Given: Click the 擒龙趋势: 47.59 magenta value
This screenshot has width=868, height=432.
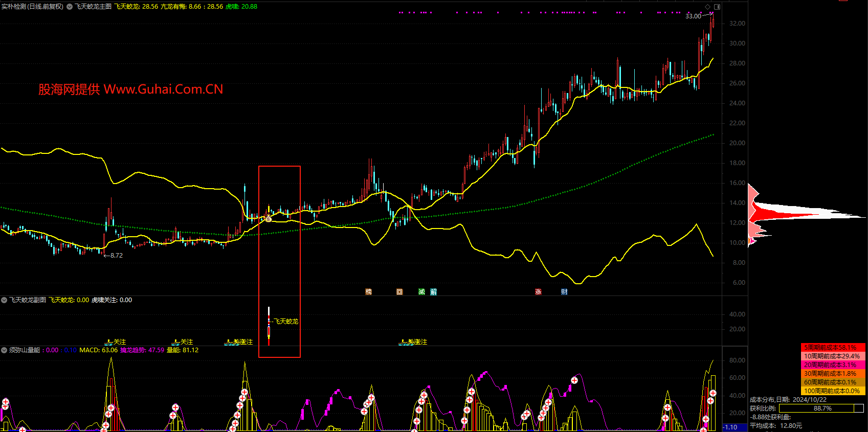Looking at the screenshot, I should tap(142, 350).
